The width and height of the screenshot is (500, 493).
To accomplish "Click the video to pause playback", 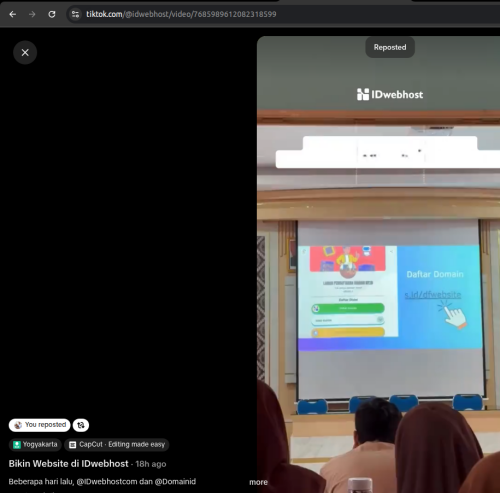I will pos(378,263).
